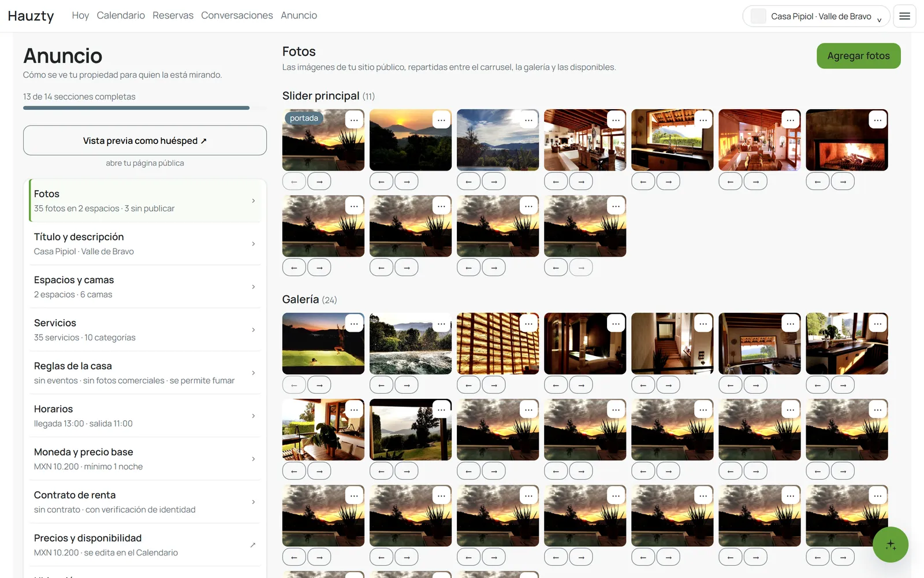Go to the Hoy tab
The image size is (924, 578).
tap(80, 16)
